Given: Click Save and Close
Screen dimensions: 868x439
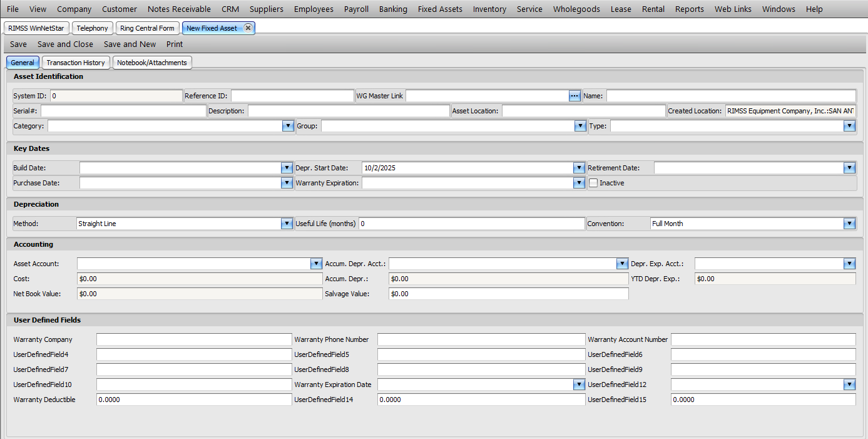Looking at the screenshot, I should tap(65, 44).
